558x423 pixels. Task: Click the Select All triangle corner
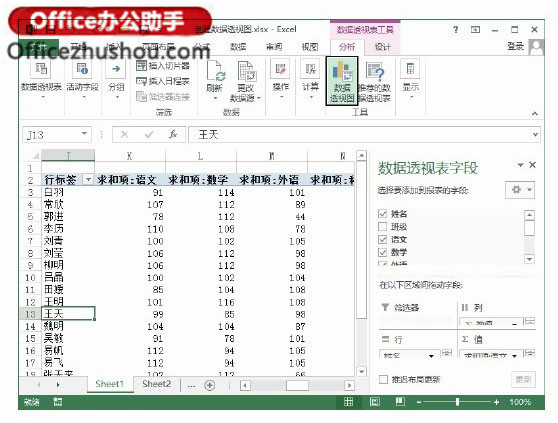pyautogui.click(x=35, y=156)
